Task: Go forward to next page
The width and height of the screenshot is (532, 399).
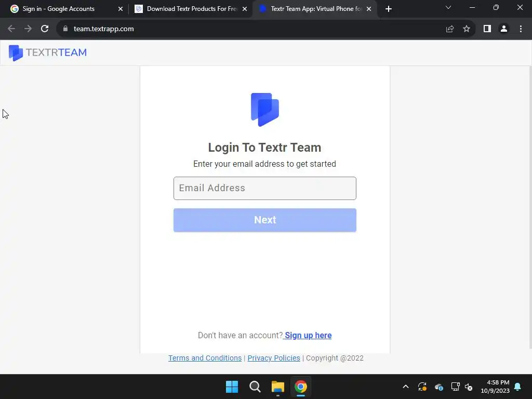Action: [28, 29]
